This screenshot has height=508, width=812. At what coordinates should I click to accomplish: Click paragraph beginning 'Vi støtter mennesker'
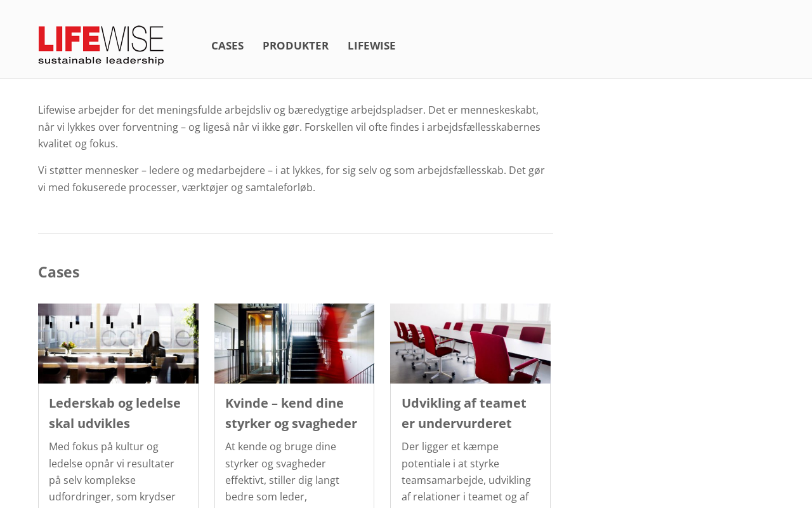click(291, 179)
